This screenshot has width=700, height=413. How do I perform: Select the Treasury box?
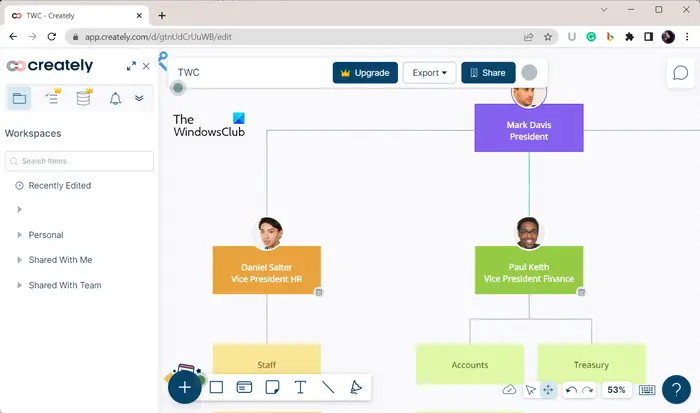[592, 364]
